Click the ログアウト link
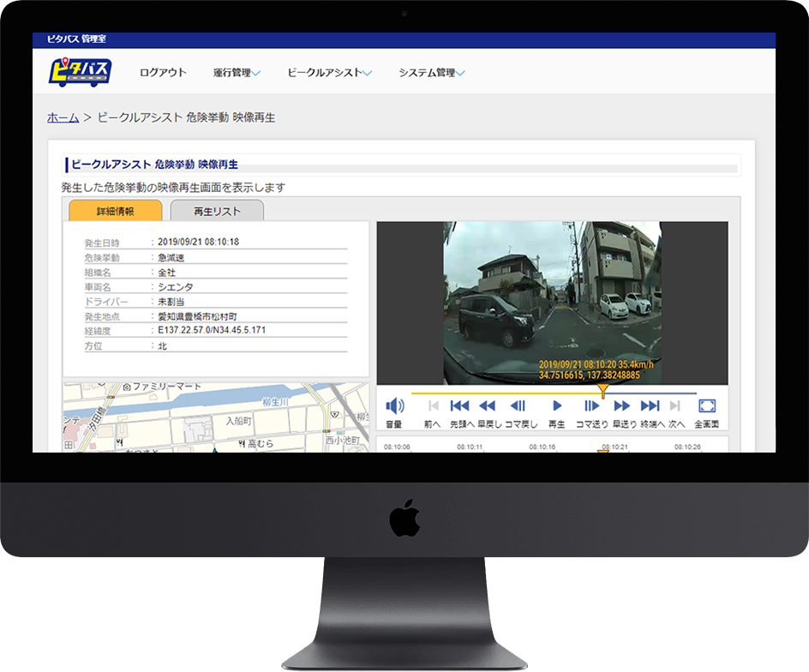 [x=163, y=73]
